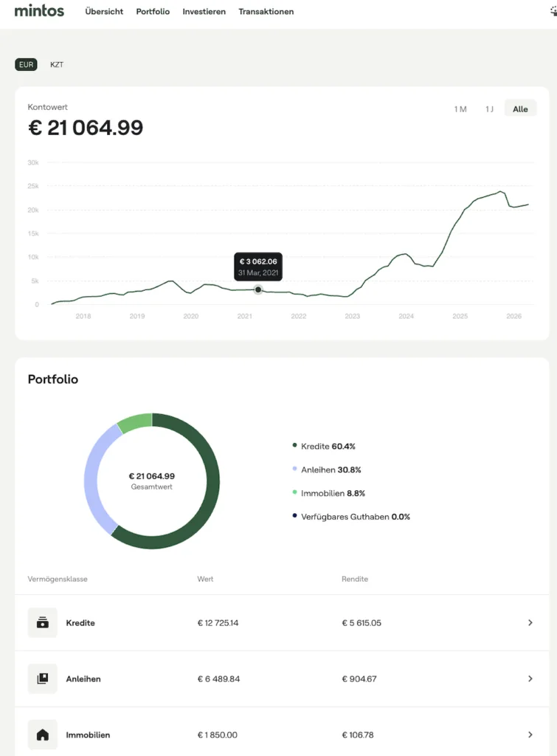Open the Übersicht menu item
557x756 pixels.
point(104,12)
